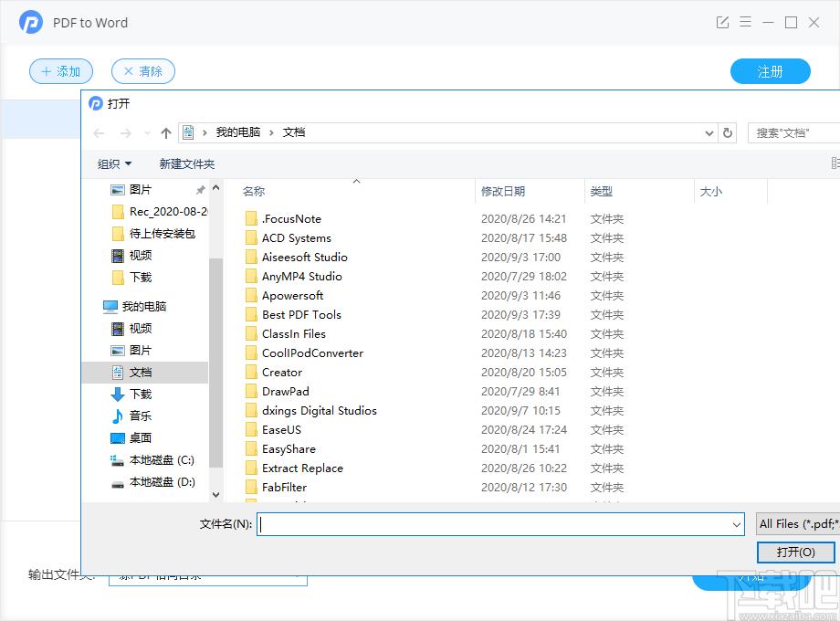840x621 pixels.
Task: Click the back navigation arrow
Action: [x=99, y=133]
